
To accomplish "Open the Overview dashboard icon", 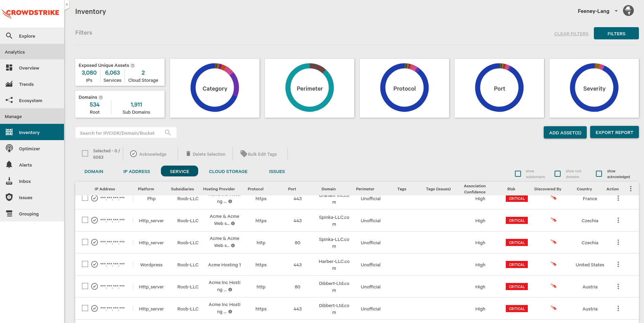I will pos(9,68).
